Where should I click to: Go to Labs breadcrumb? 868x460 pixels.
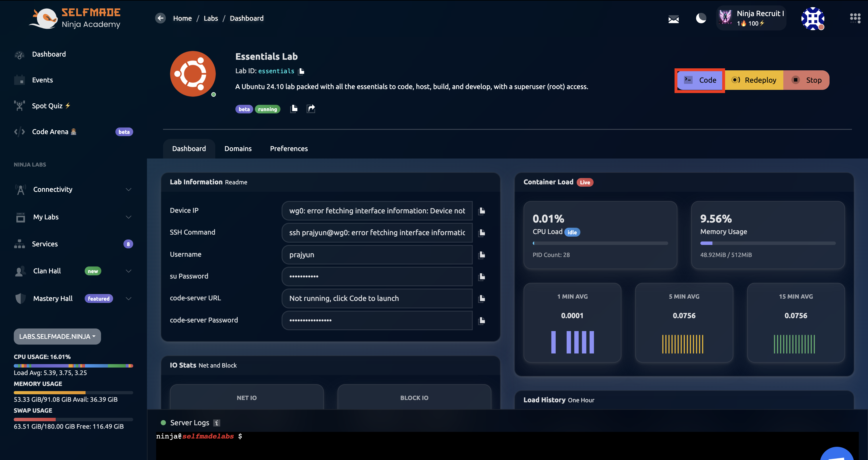click(x=211, y=18)
